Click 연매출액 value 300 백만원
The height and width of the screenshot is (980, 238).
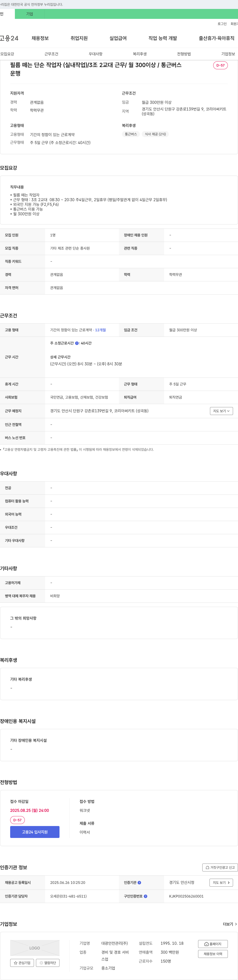coord(170,952)
